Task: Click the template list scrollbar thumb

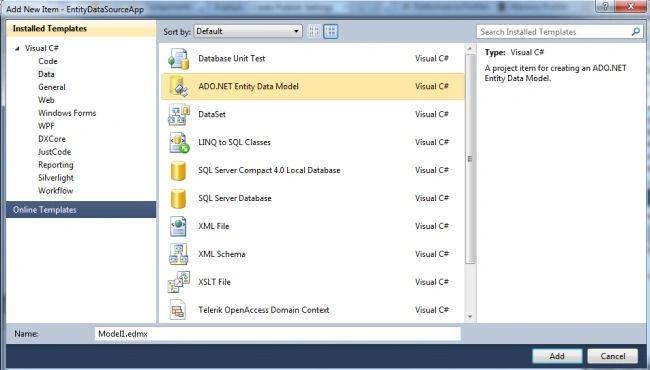Action: pyautogui.click(x=470, y=159)
